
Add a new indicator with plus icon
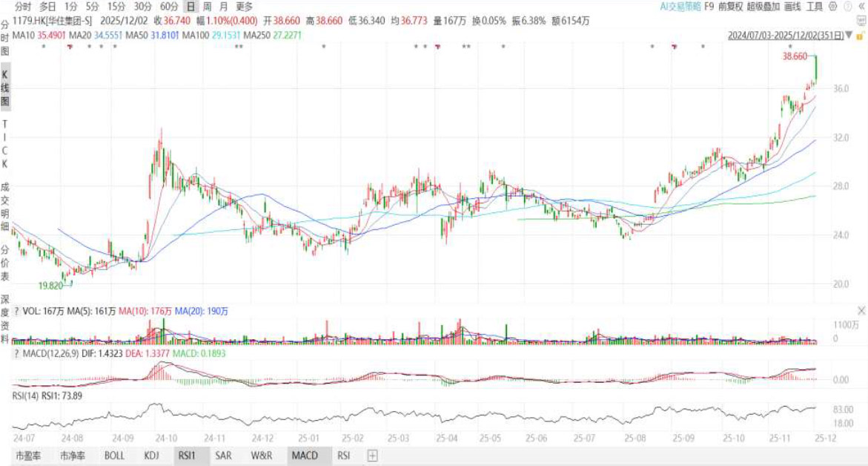tap(372, 455)
